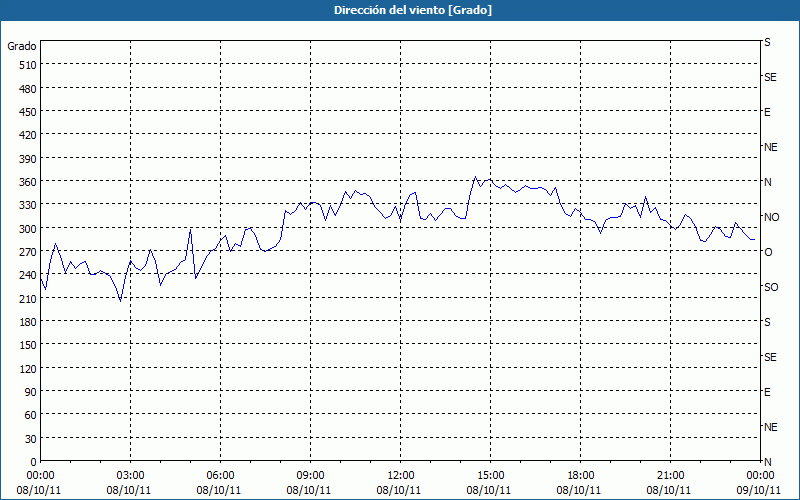Pick the 330 y-axis value
This screenshot has width=800, height=500.
tap(28, 205)
